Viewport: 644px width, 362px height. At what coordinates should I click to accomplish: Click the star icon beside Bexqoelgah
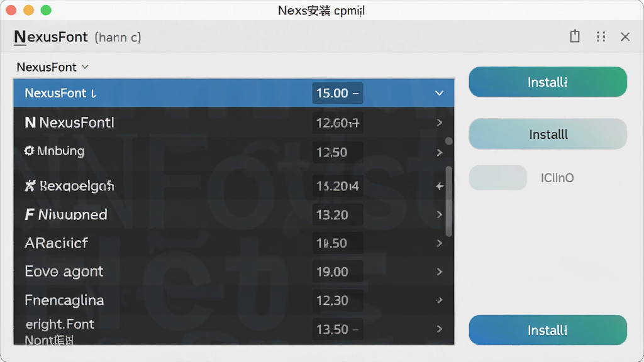click(x=30, y=185)
